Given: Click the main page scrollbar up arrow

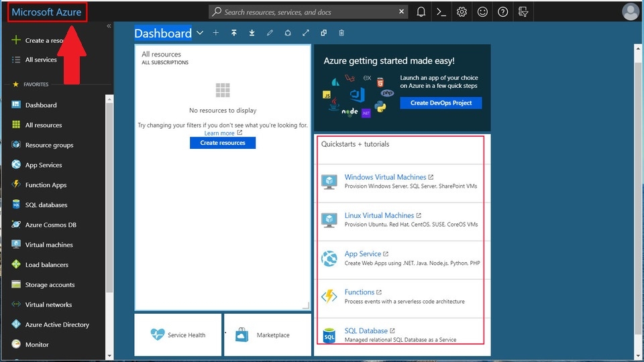Looking at the screenshot, I should (x=638, y=48).
